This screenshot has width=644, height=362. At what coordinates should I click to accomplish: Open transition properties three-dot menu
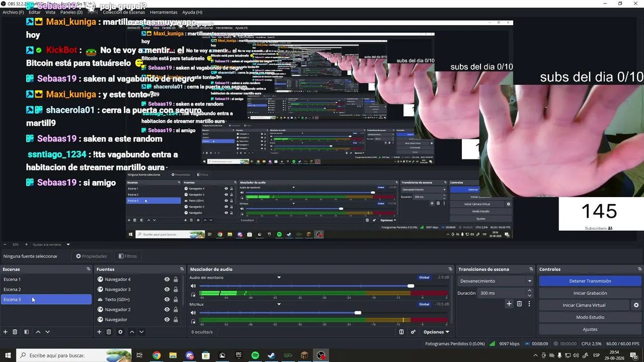(529, 304)
